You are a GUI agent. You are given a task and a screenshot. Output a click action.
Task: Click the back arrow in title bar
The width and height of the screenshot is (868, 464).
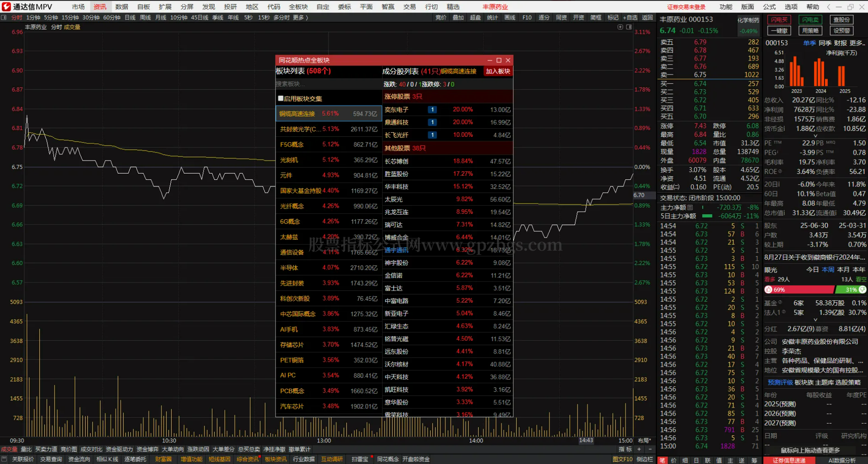828,7
